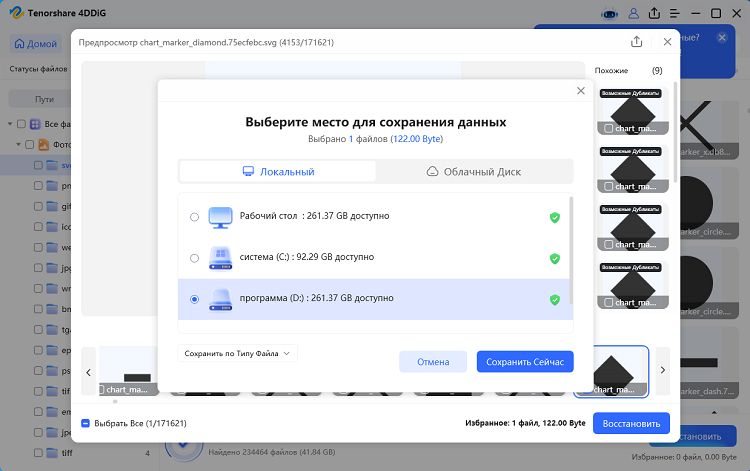Click the программа (D:) drive icon
The image size is (750, 471).
221,299
